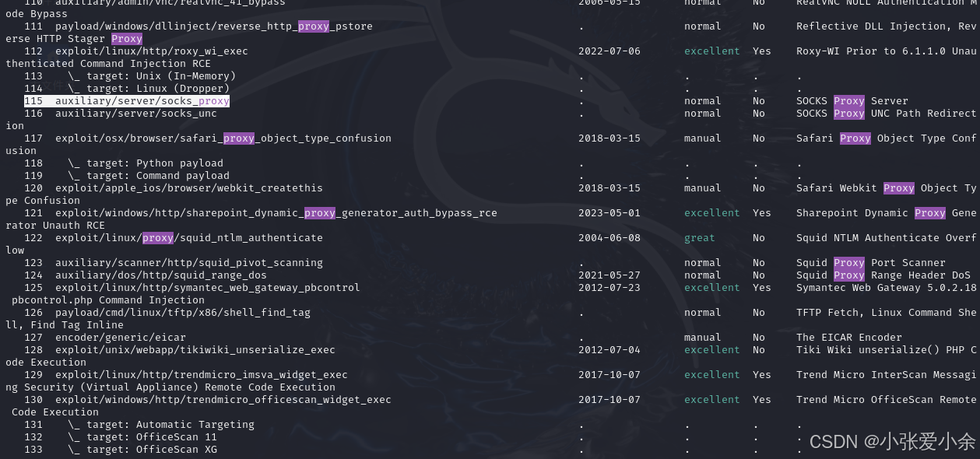This screenshot has height=459, width=980.
Task: Click the 'target: Unix (In-Memory)' line
Action: click(152, 76)
